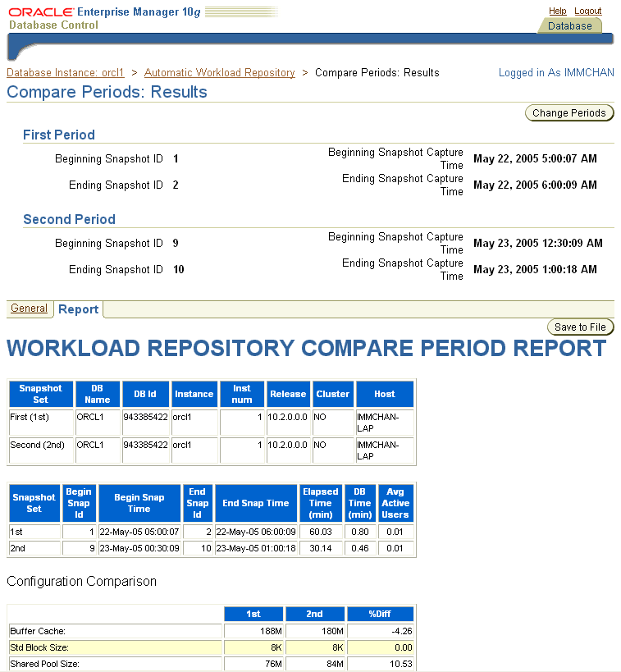Open the Help link
Viewport: 621px width, 672px height.
(x=557, y=11)
